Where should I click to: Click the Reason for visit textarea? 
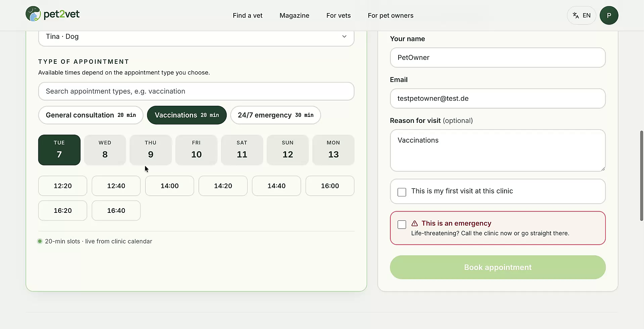tap(498, 150)
